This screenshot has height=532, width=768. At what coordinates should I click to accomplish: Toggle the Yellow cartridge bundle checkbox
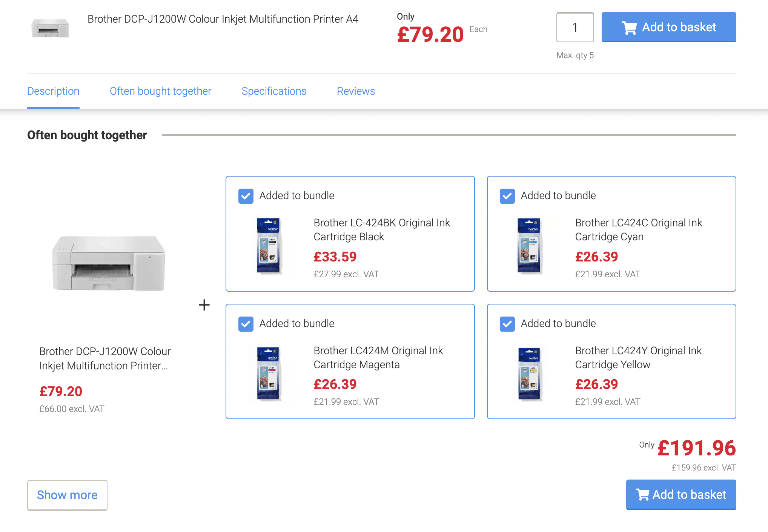coord(507,324)
